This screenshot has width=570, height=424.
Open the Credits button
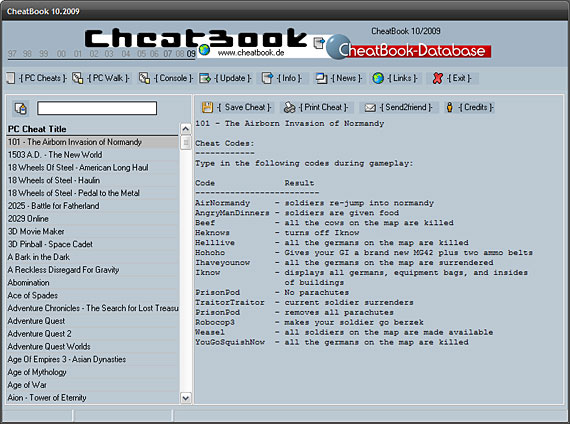476,107
